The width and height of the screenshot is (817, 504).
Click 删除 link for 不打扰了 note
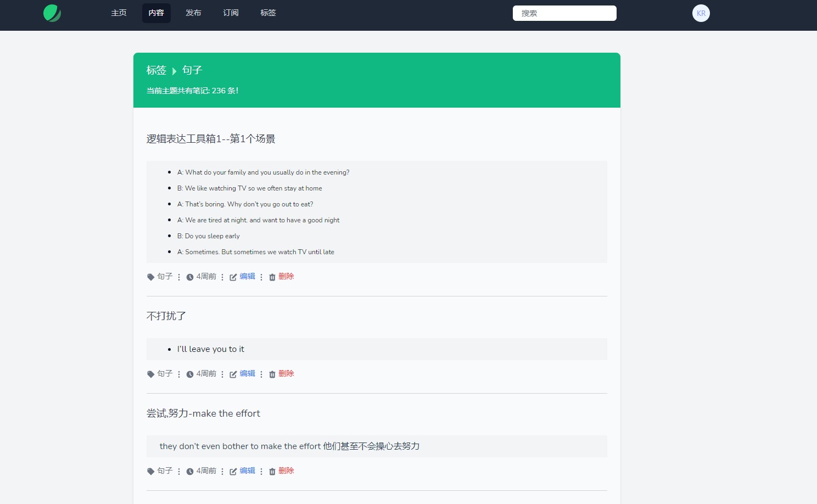[x=286, y=373]
